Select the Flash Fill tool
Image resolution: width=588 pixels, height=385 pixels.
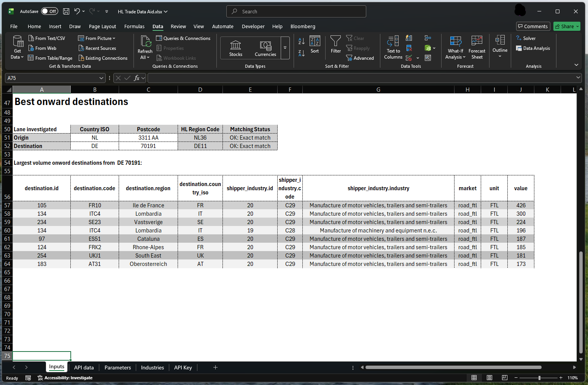[x=409, y=38]
